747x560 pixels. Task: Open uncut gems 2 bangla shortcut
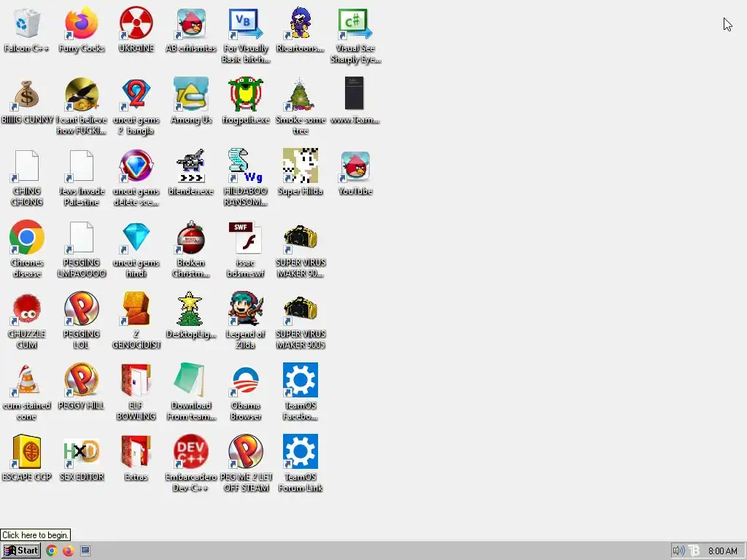tap(136, 94)
